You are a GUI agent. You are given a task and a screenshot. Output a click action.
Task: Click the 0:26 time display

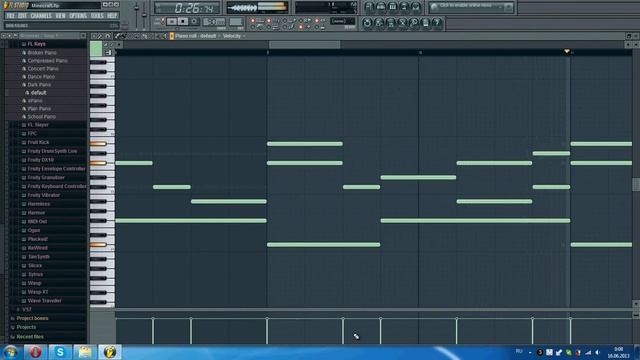tap(187, 7)
